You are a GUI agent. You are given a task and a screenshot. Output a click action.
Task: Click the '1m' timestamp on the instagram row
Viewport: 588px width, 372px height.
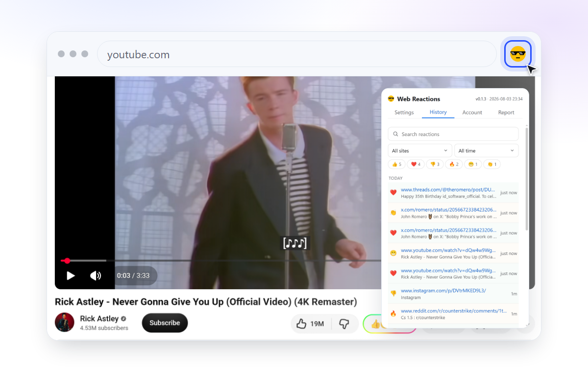[x=514, y=294]
